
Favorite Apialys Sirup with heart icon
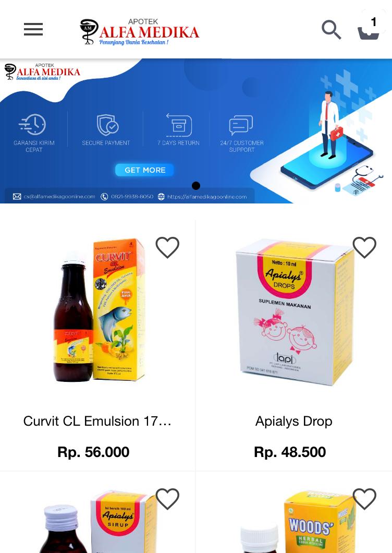coord(167,499)
